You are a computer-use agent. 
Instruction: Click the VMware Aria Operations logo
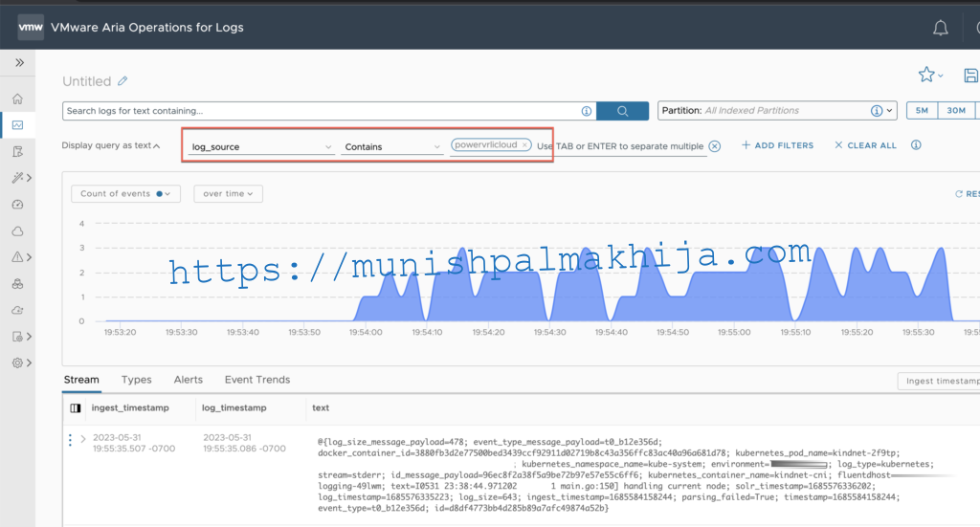click(x=31, y=27)
